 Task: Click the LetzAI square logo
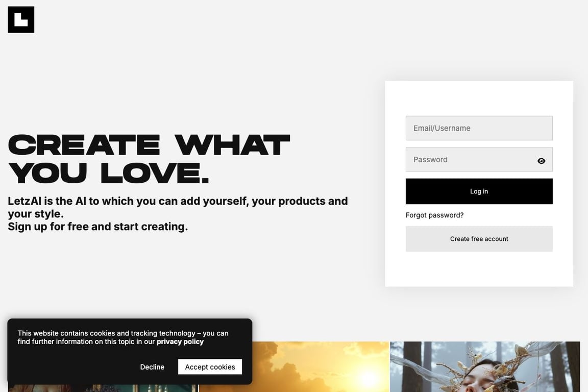click(21, 19)
